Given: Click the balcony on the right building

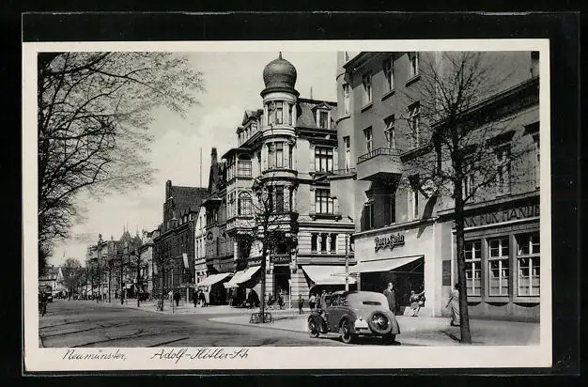Looking at the screenshot, I should [x=379, y=162].
